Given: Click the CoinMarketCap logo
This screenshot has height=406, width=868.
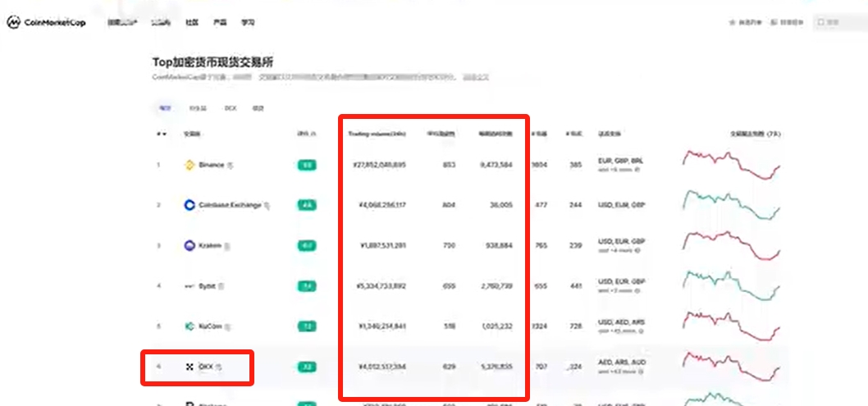Looking at the screenshot, I should pyautogui.click(x=46, y=23).
